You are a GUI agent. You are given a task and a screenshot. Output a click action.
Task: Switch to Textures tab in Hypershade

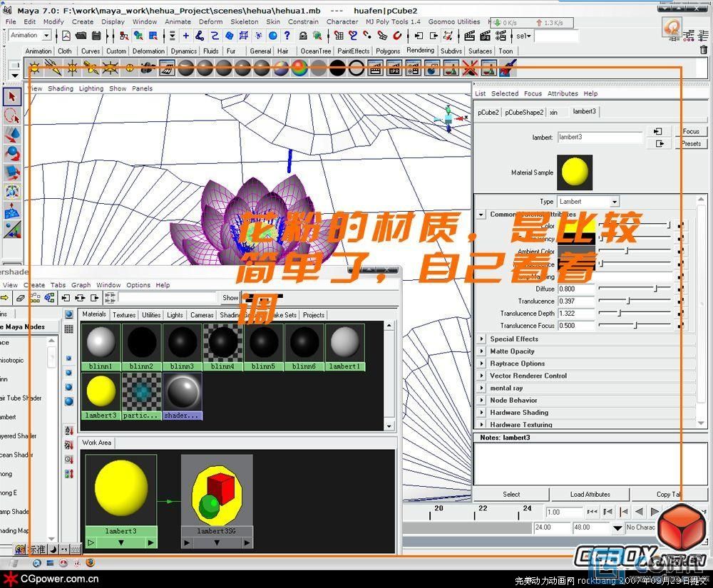coord(124,315)
